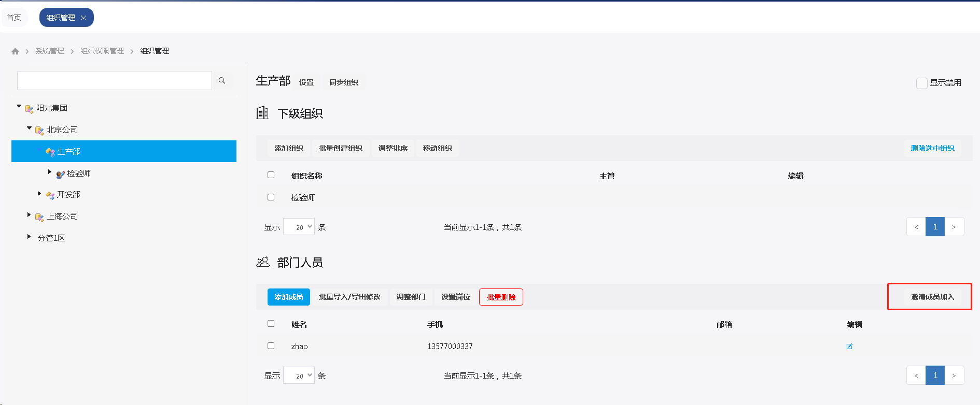Click the 同步组织 button

(x=344, y=82)
